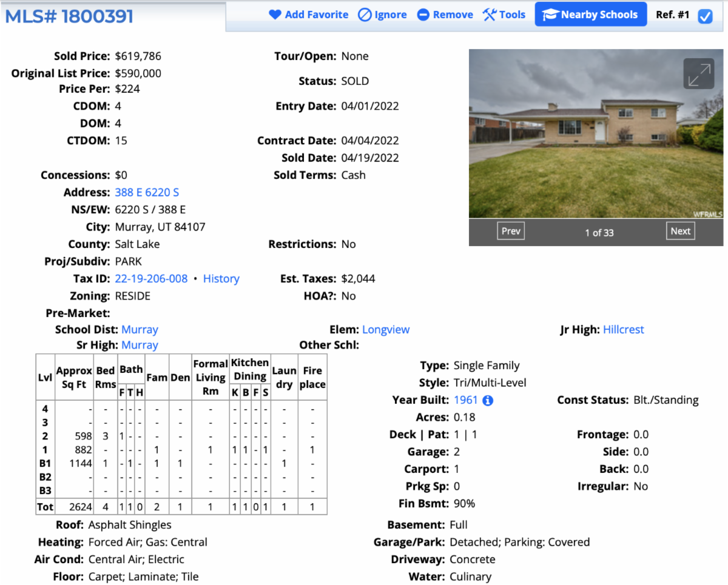This screenshot has height=585, width=728.
Task: Open the History link for the tax record
Action: coord(221,278)
